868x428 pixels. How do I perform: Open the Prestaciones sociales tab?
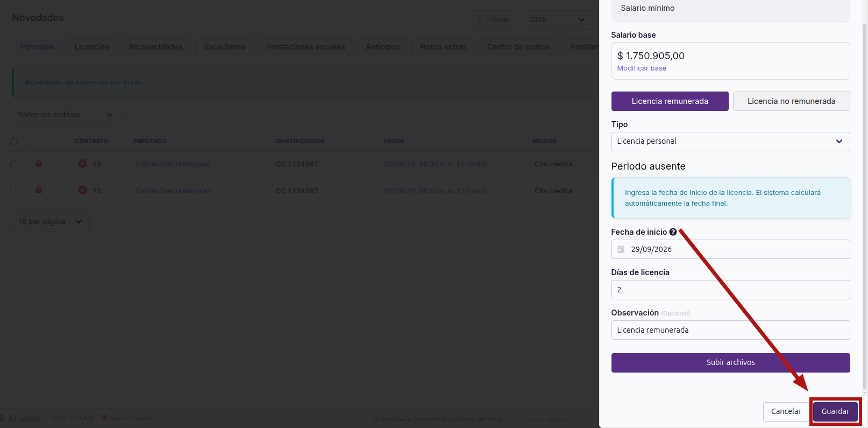[x=305, y=47]
